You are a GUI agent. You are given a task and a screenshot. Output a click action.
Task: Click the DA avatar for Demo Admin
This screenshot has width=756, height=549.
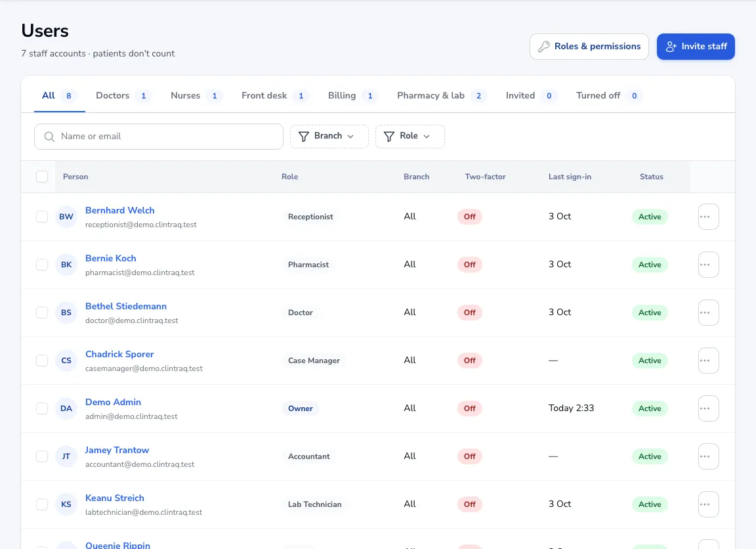[66, 408]
